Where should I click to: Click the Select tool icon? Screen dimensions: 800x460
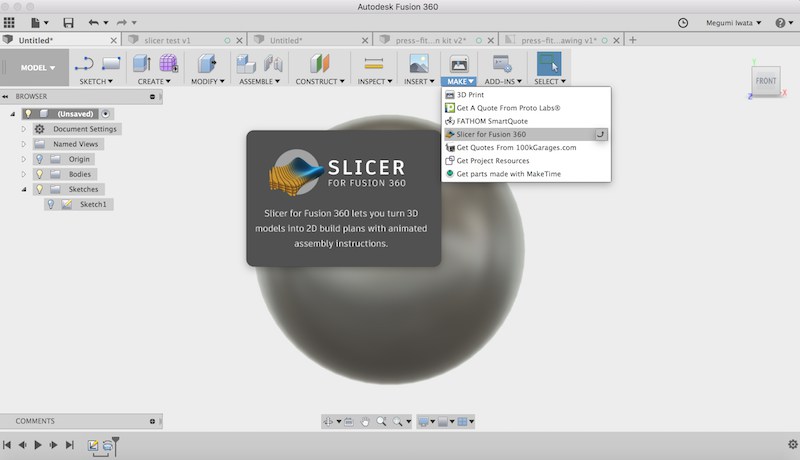tap(549, 64)
